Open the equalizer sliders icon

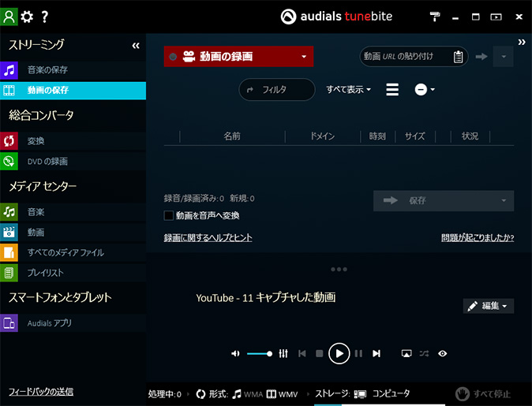(283, 353)
